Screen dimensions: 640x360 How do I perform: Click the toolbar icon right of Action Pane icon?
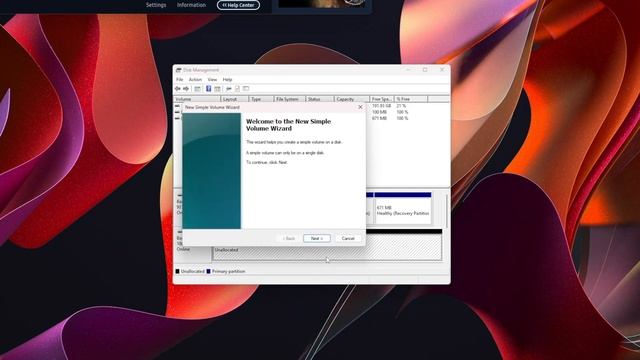[x=229, y=89]
